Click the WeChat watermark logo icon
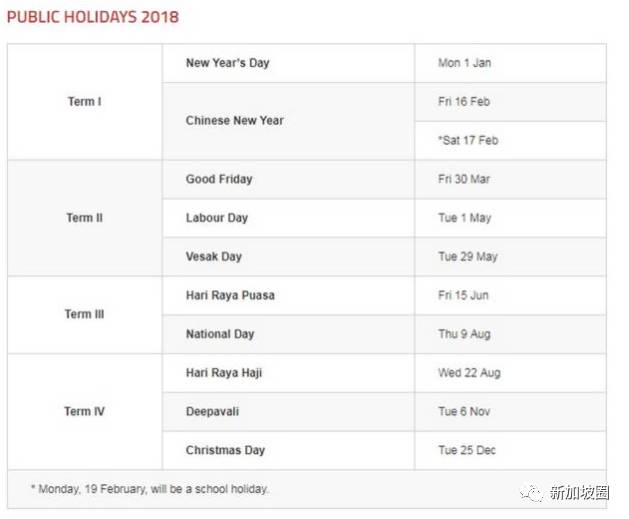 tap(531, 493)
